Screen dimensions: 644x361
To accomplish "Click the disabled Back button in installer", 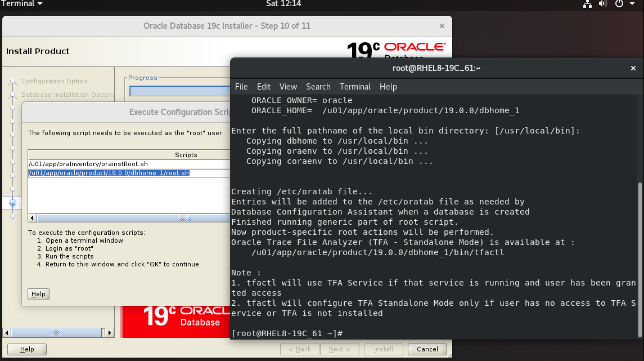I will 299,350.
